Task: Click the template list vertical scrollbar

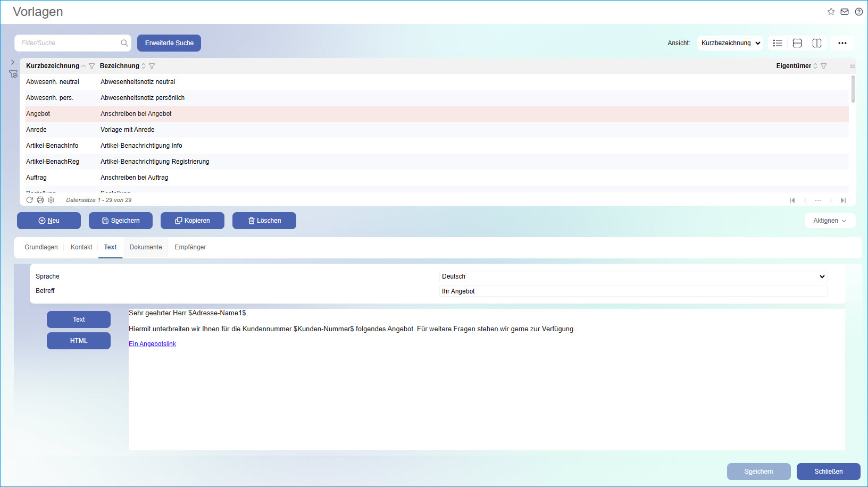Action: tap(853, 89)
